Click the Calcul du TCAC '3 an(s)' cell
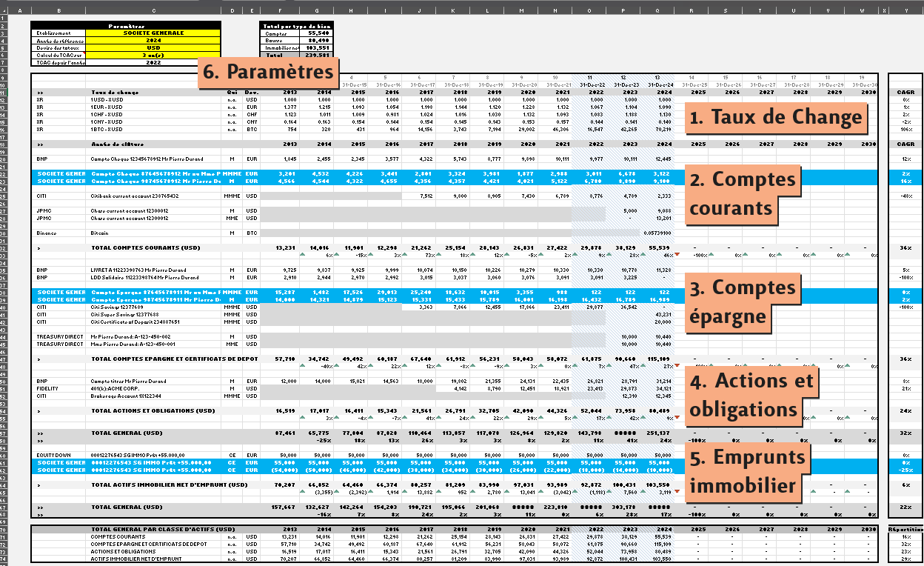The width and height of the screenshot is (924, 566). (153, 56)
